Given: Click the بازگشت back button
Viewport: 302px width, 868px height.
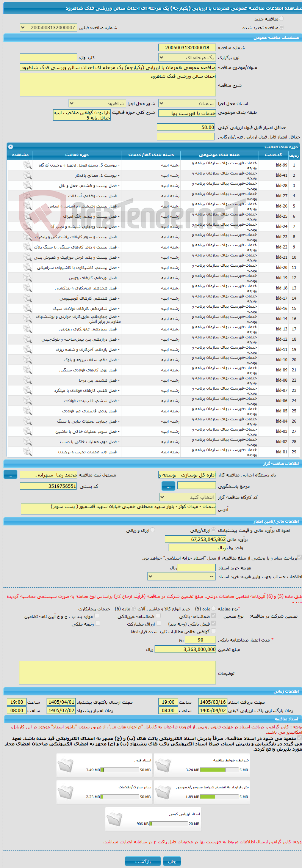Looking at the screenshot, I should [x=143, y=861].
